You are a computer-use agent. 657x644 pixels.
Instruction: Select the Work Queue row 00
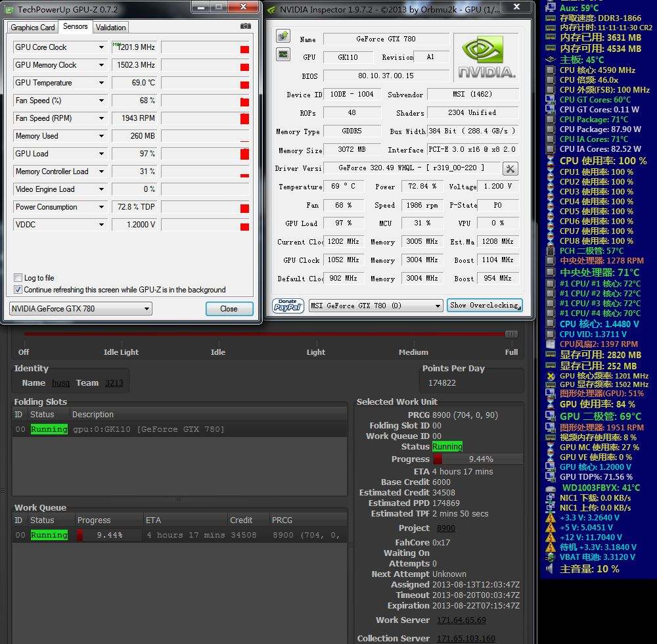[180, 535]
